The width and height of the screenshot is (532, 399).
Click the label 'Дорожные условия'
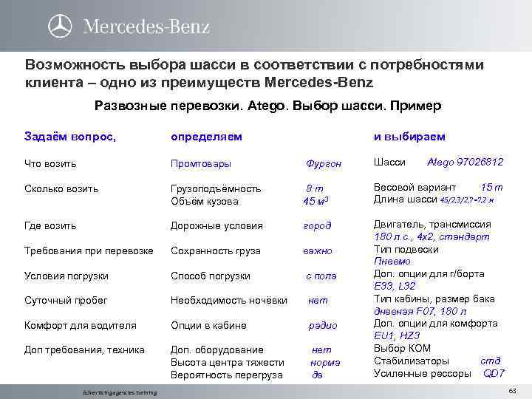tap(216, 225)
